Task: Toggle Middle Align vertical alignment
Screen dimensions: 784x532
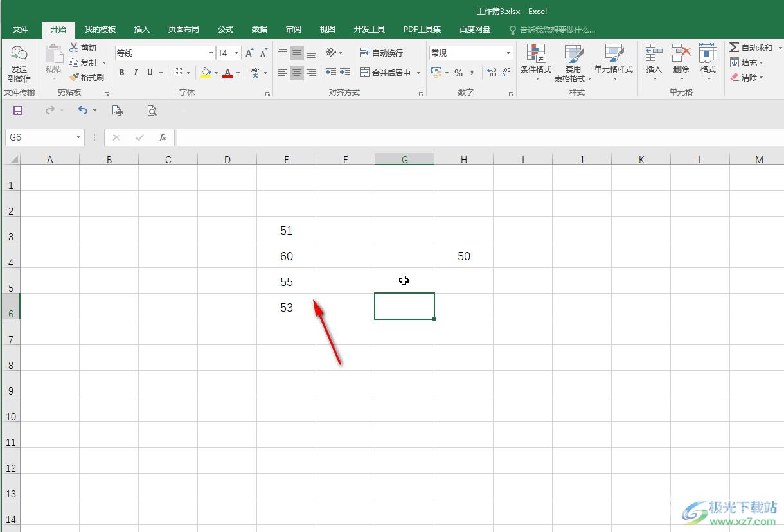Action: tap(297, 53)
